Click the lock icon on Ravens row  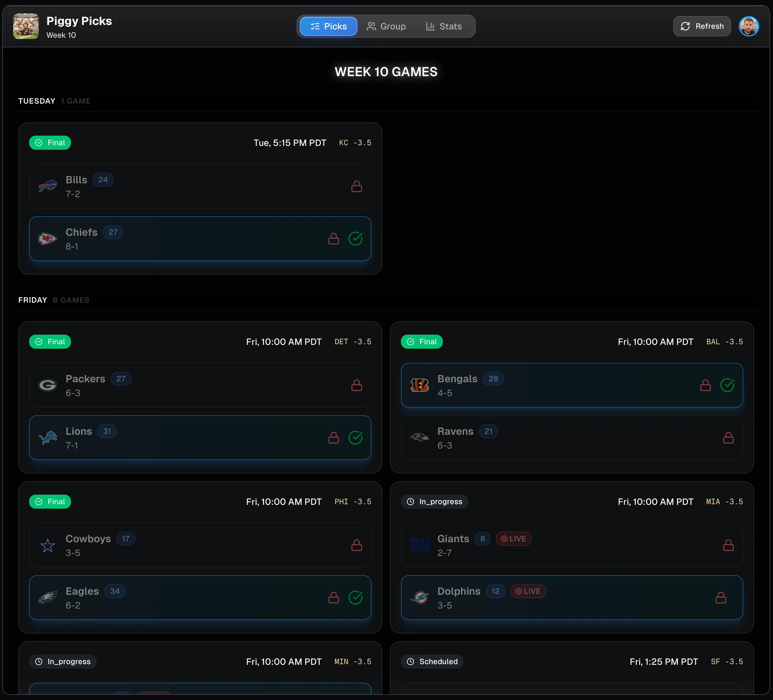tap(728, 437)
